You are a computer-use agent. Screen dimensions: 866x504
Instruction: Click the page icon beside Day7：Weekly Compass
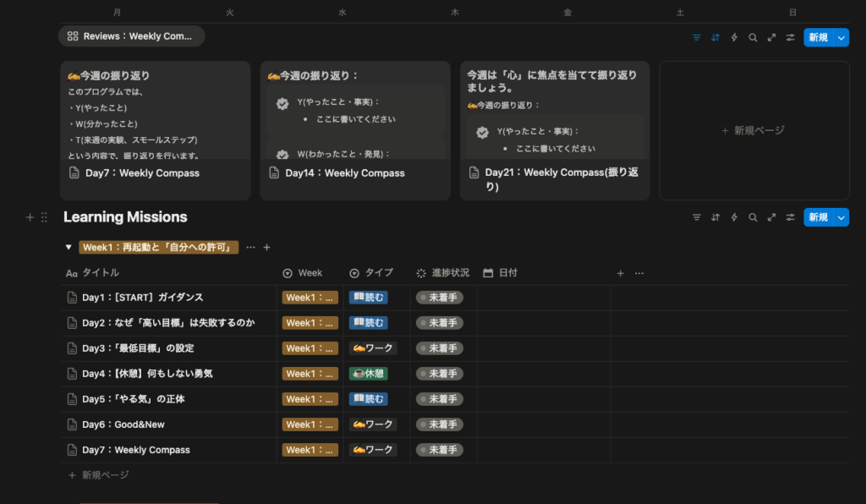coord(71,449)
